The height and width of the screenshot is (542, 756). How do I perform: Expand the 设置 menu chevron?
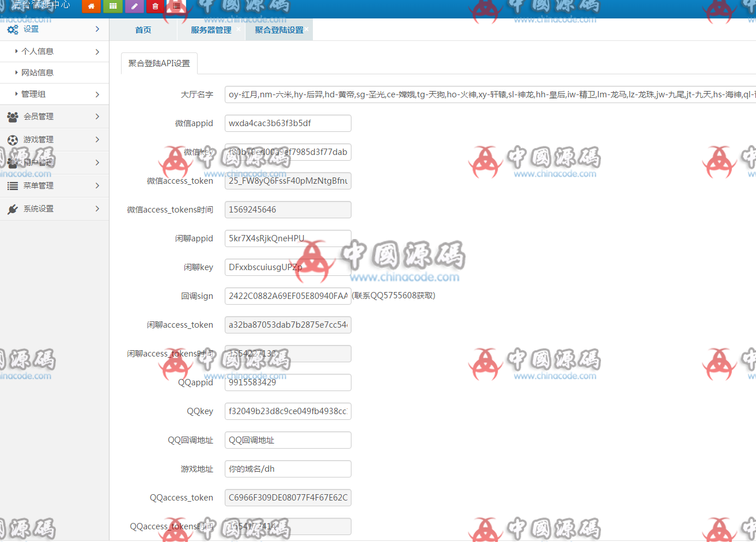coord(97,29)
